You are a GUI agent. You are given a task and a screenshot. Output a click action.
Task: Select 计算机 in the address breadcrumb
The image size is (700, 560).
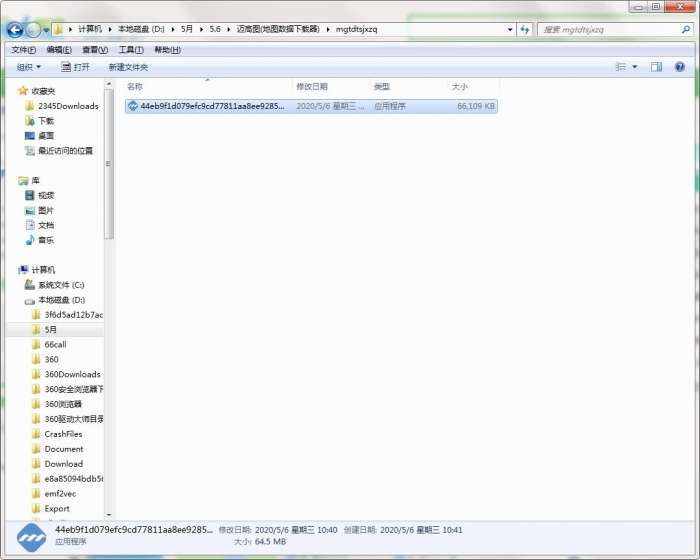pos(90,29)
